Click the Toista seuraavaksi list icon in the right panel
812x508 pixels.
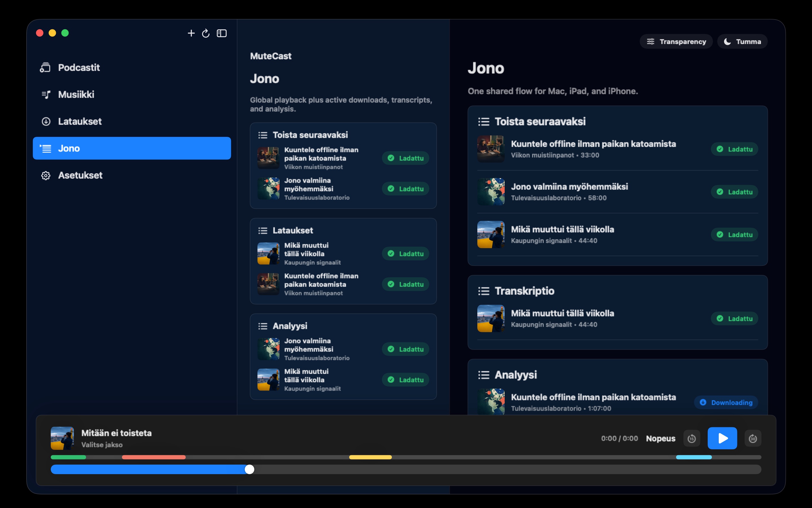pyautogui.click(x=484, y=122)
